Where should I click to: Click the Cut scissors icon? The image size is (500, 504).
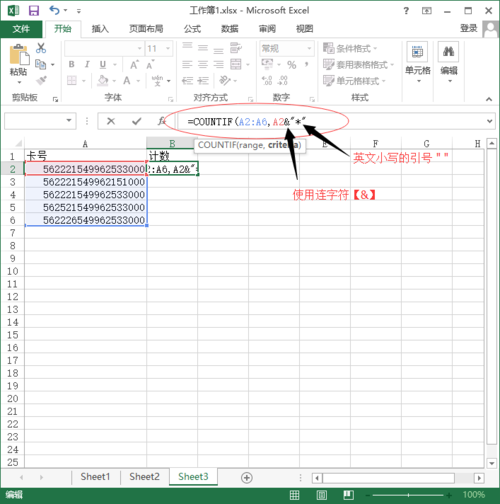point(41,48)
